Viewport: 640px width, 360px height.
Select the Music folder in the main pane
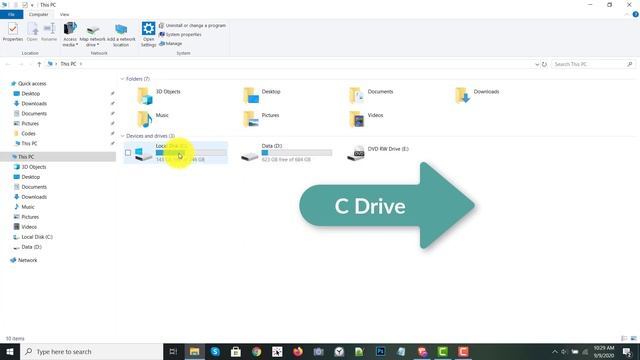(x=153, y=119)
